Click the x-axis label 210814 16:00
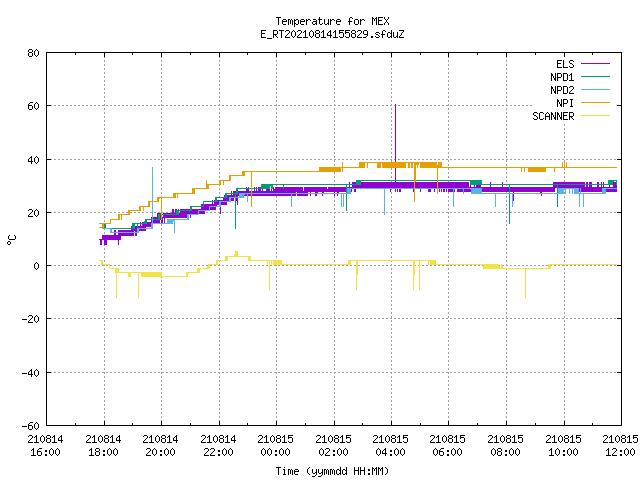 coord(45,445)
